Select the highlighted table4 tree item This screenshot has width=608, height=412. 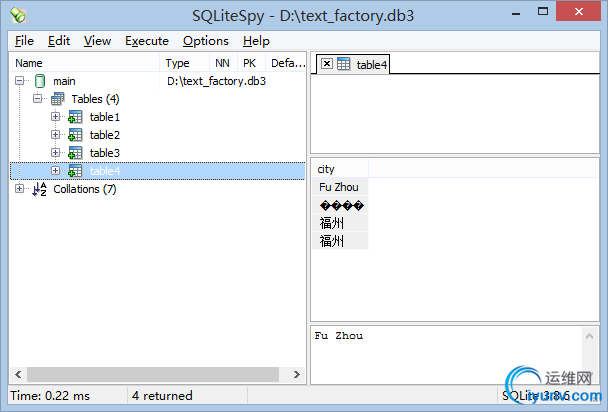click(x=158, y=171)
